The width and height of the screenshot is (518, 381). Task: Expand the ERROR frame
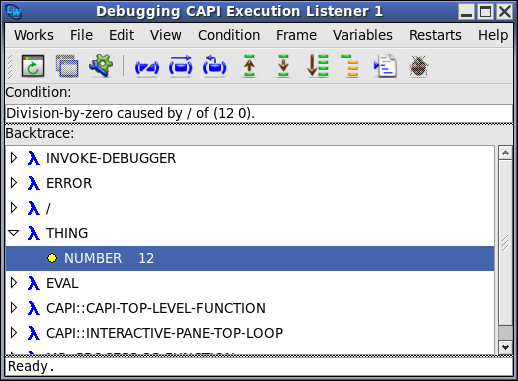point(14,183)
